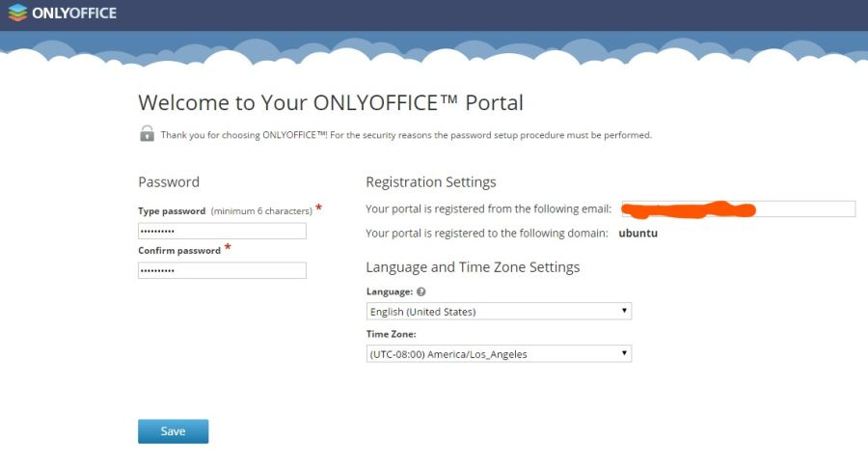The height and width of the screenshot is (471, 868).
Task: Open the Language dropdown showing English (United States)
Action: tap(499, 312)
